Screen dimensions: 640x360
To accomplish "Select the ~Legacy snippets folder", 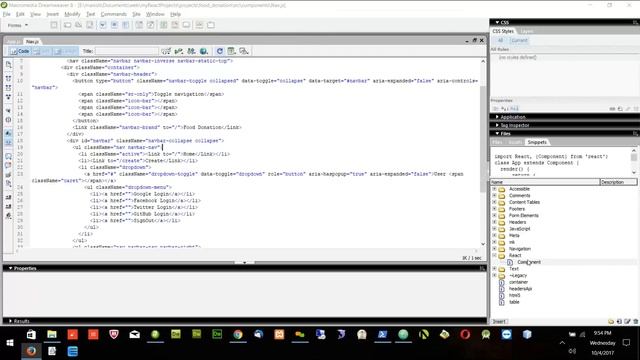I will (518, 276).
